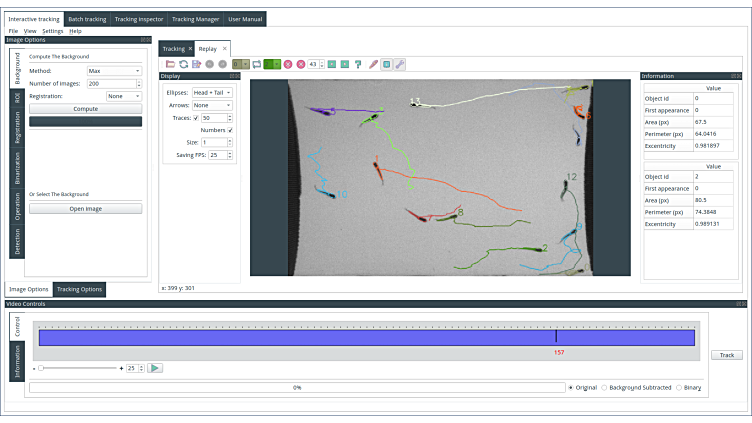Image resolution: width=752 pixels, height=423 pixels.
Task: Expand the Ellipses dropdown showing Head + Tail
Action: pos(212,92)
